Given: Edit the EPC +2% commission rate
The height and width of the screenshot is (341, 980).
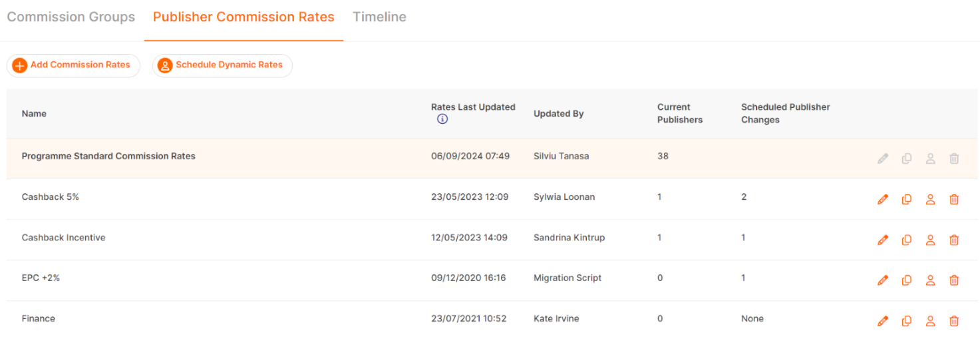Looking at the screenshot, I should (883, 280).
